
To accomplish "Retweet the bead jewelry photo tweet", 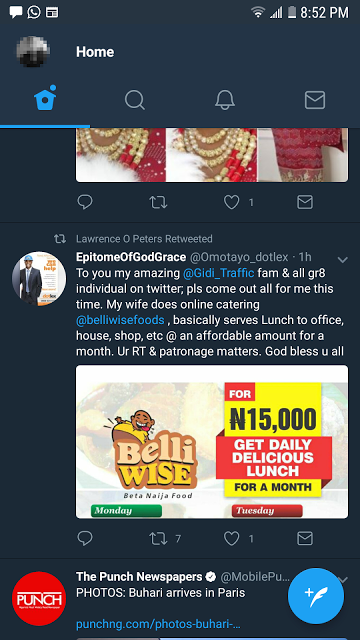I will click(x=158, y=202).
